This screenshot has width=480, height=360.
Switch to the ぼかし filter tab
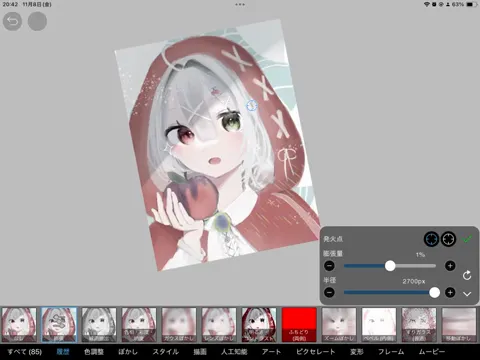coord(128,352)
